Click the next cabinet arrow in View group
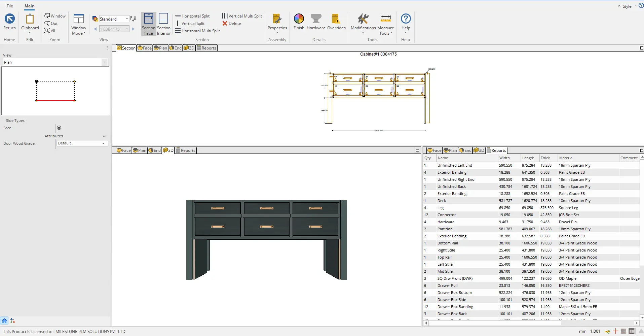Screen dimensions: 644x336 [133, 29]
